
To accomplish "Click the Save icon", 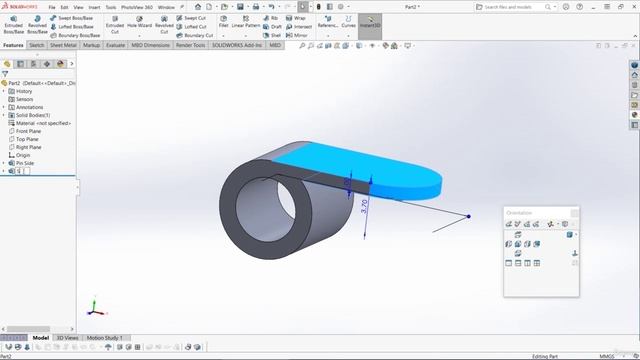I will [x=240, y=7].
